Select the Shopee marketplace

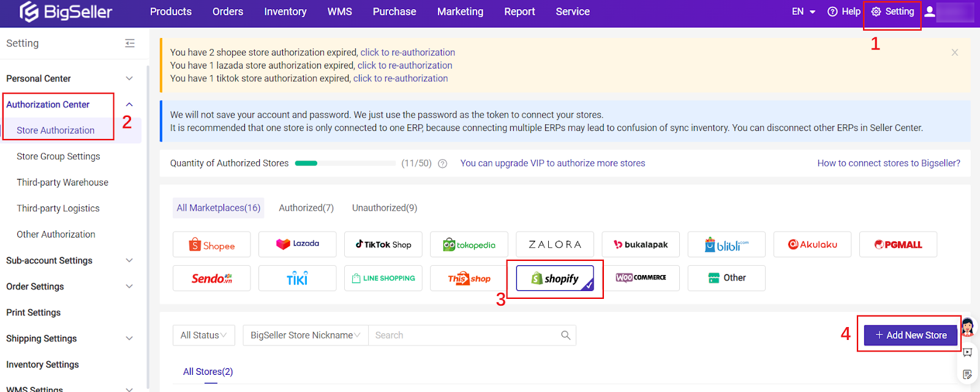click(x=211, y=244)
